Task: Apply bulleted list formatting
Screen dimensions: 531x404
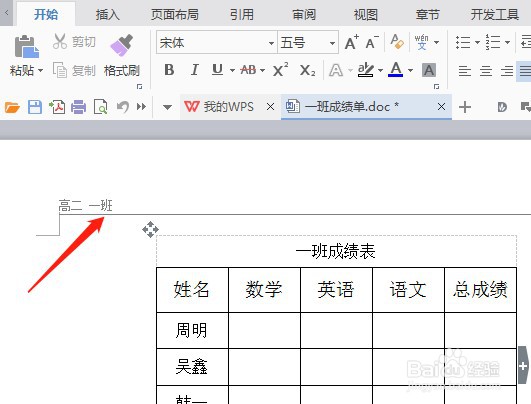Action: [x=463, y=42]
